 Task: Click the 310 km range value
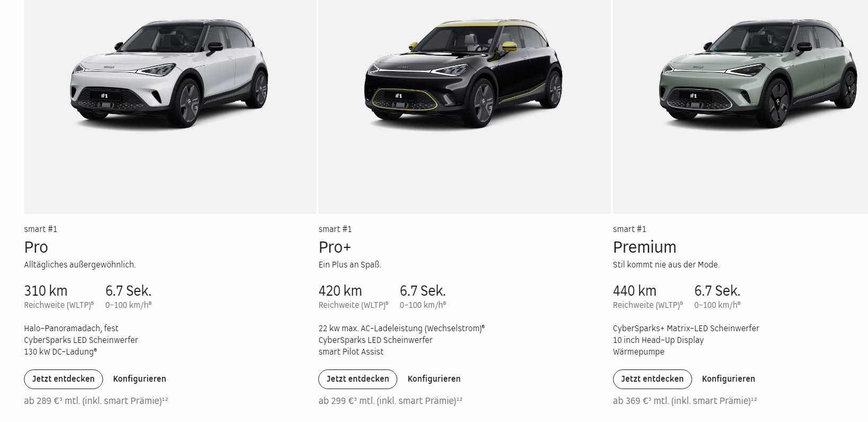[46, 291]
